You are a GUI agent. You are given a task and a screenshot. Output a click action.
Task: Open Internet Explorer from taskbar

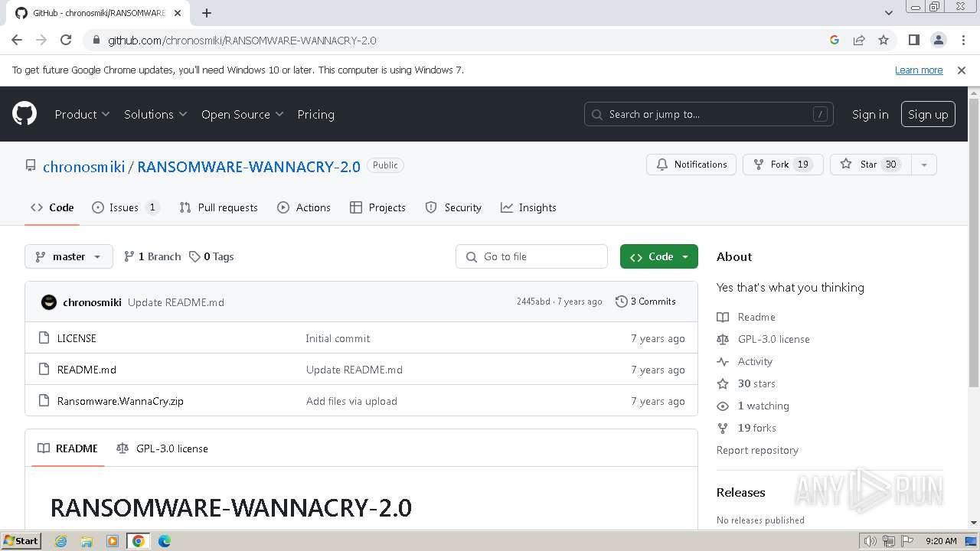[60, 541]
